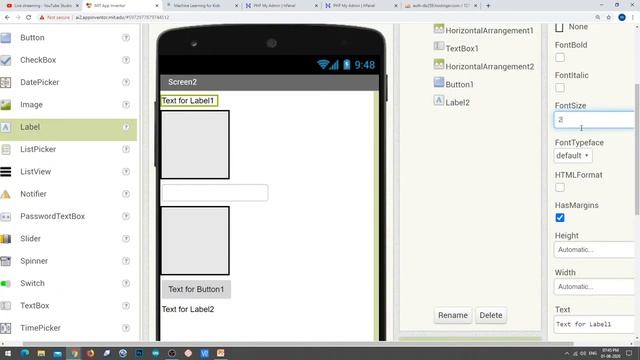Screen dimensions: 640x360
Task: Open Windows Start menu
Action: click(x=8, y=353)
